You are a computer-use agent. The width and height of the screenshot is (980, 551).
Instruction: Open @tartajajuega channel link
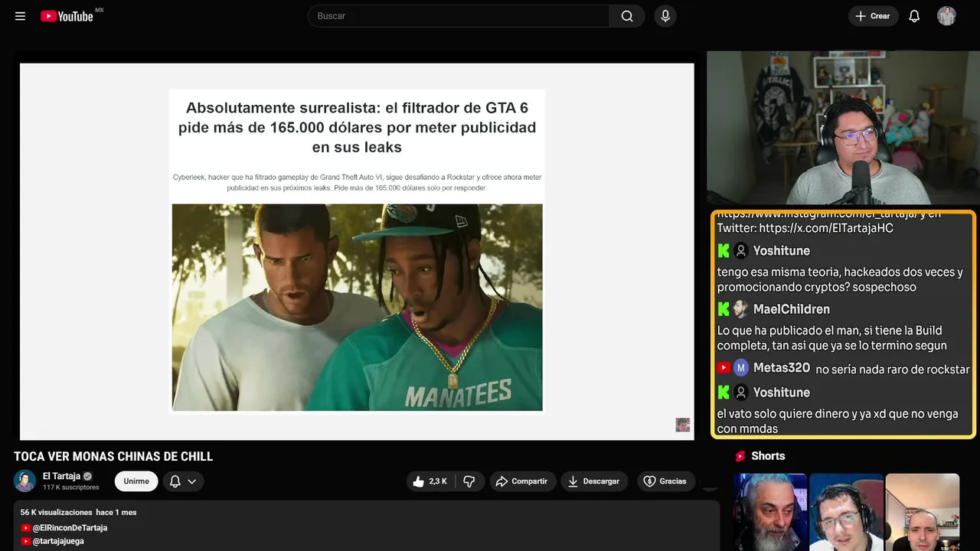pyautogui.click(x=58, y=541)
